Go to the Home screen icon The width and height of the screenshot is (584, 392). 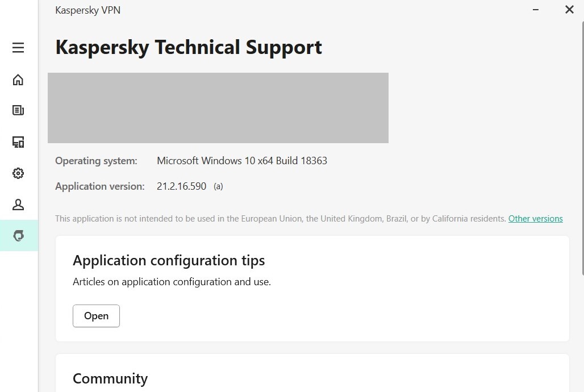(18, 80)
